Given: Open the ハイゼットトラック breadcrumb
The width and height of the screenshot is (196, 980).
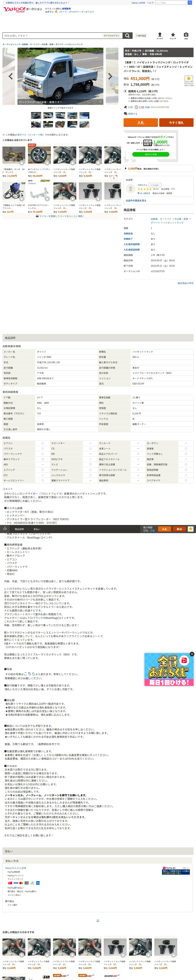Looking at the screenshot, I should click(x=74, y=44).
